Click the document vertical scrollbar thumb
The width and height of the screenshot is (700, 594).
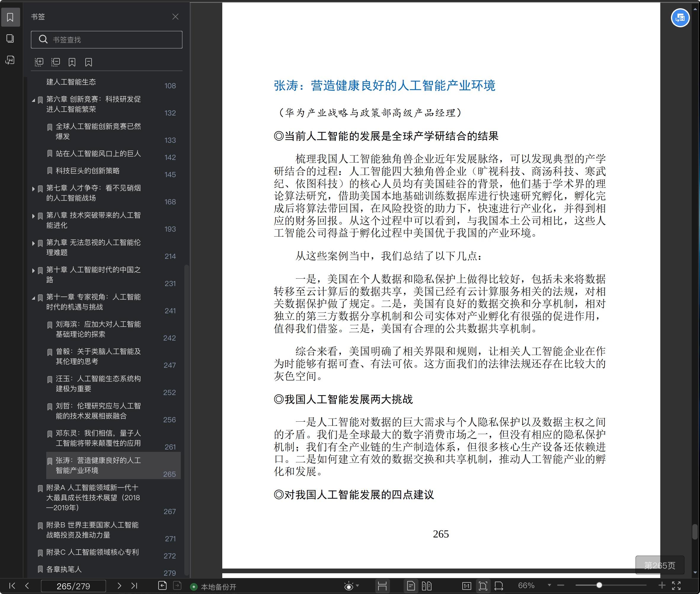(x=695, y=531)
